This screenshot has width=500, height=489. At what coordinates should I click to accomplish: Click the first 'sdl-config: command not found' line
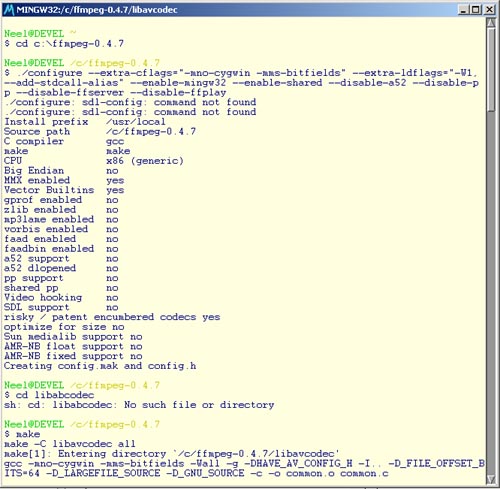pyautogui.click(x=130, y=102)
